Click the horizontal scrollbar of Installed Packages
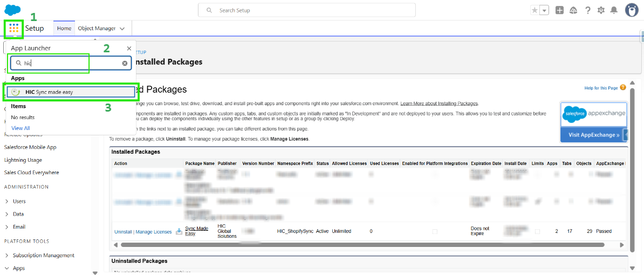The height and width of the screenshot is (275, 644). 362,245
